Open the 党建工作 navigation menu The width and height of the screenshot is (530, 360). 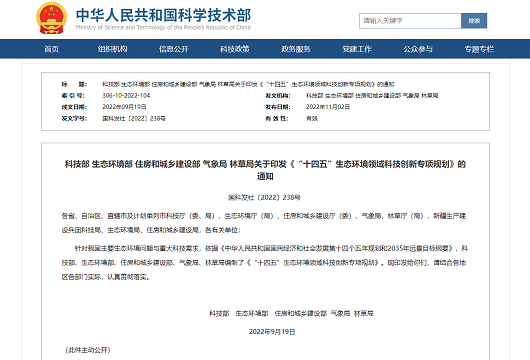[357, 49]
